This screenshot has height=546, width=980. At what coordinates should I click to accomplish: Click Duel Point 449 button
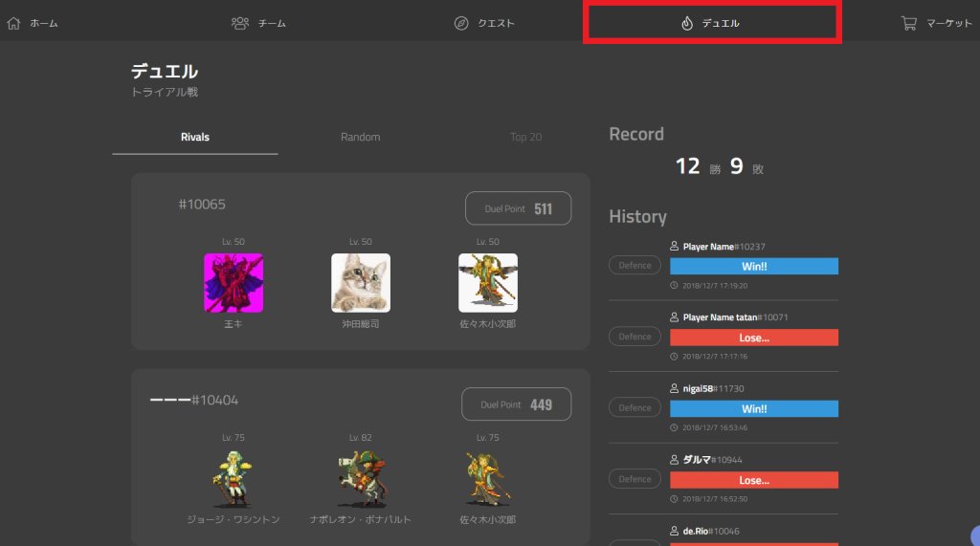(516, 404)
